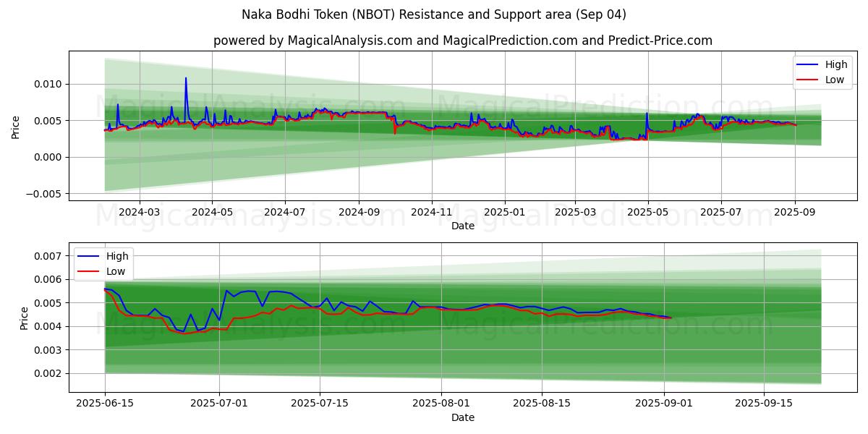Click the '2025-03' x-axis label

[575, 213]
